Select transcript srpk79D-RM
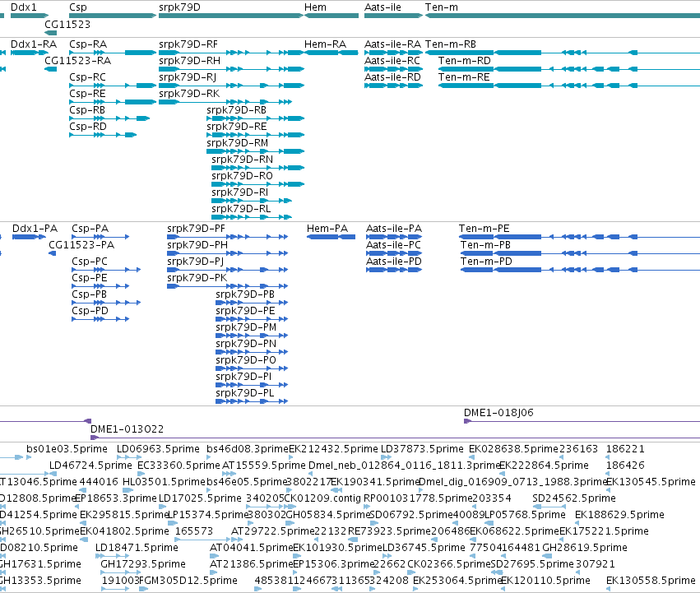The width and height of the screenshot is (700, 593). click(238, 143)
